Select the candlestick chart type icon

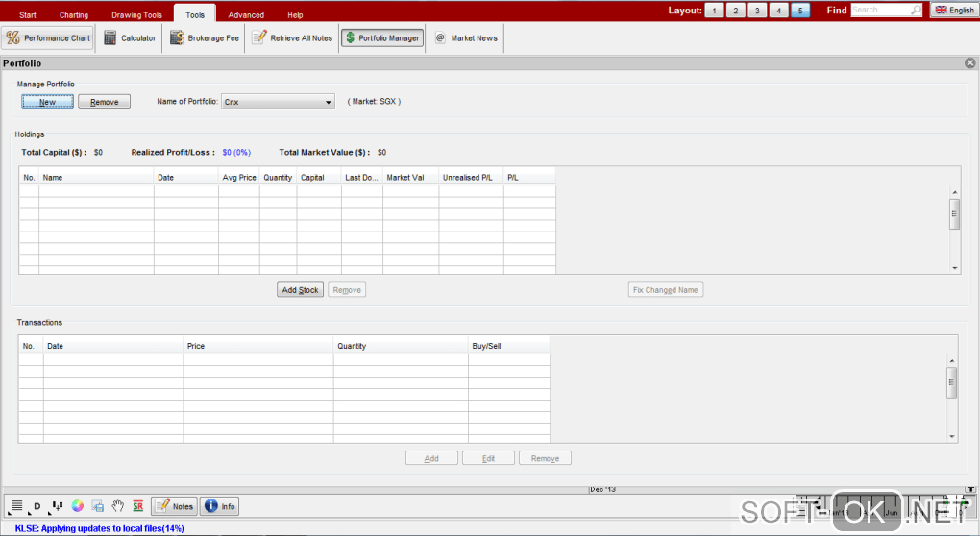coord(57,506)
